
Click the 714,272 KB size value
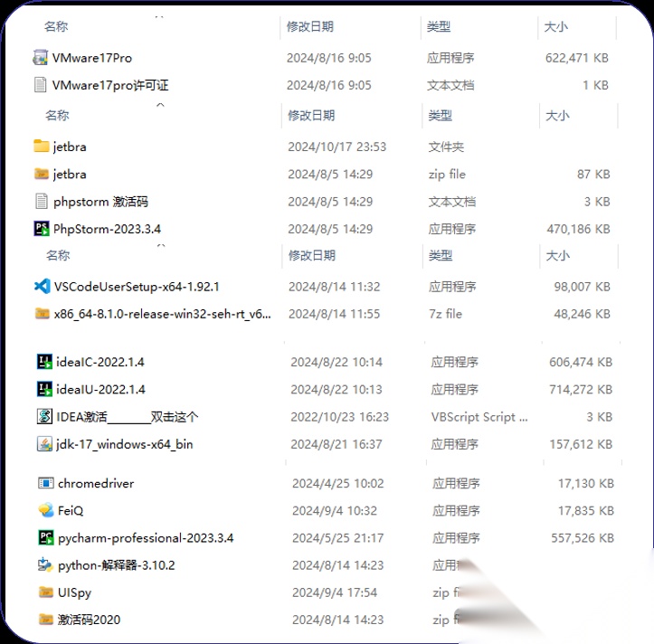[581, 389]
